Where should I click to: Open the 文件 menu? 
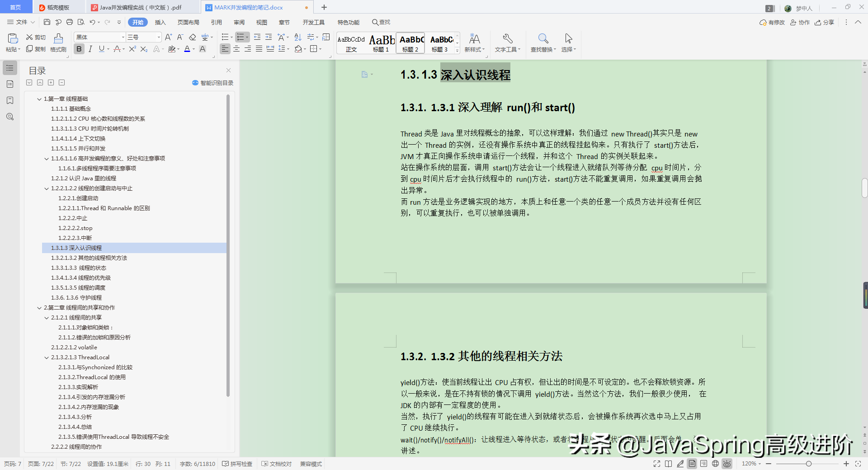tap(21, 22)
